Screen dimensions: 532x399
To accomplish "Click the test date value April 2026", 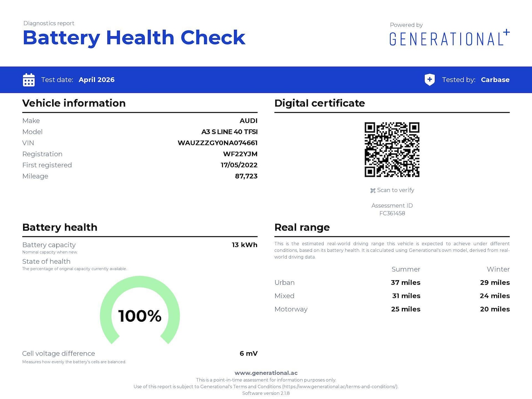I will click(x=96, y=80).
